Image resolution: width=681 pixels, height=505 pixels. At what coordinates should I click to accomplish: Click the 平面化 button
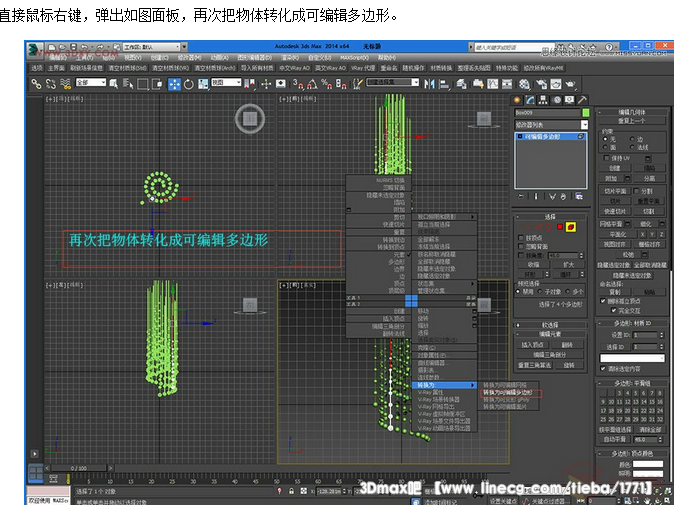618,234
